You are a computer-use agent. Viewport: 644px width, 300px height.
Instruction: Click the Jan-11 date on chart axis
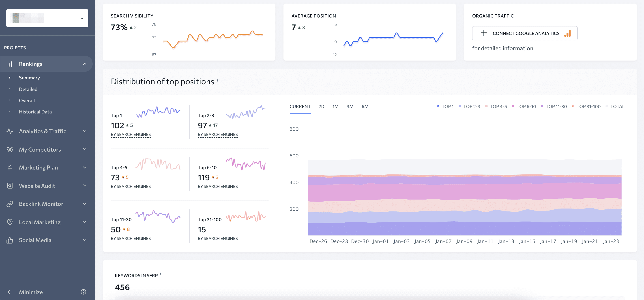(x=485, y=241)
